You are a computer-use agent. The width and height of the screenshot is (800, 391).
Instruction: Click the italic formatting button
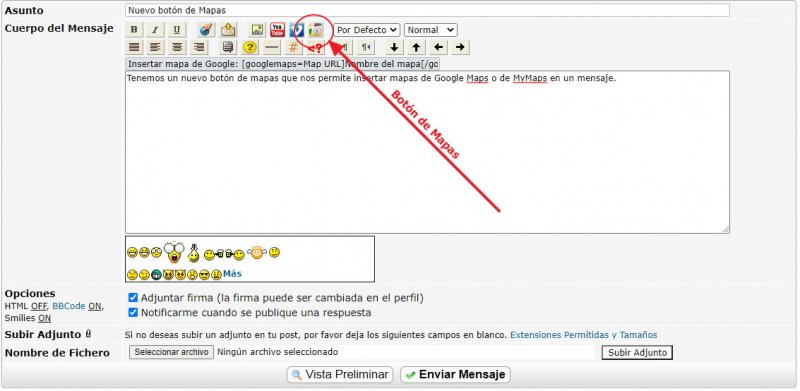point(155,30)
